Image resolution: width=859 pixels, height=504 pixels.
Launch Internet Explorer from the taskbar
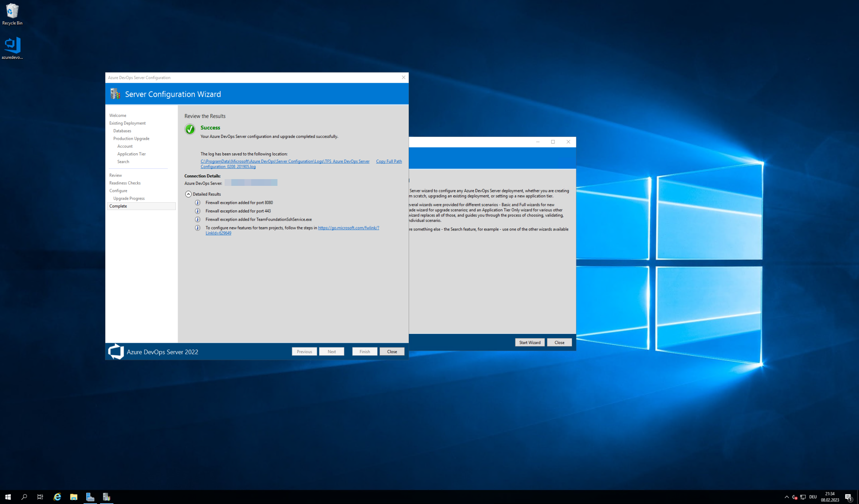pos(57,497)
